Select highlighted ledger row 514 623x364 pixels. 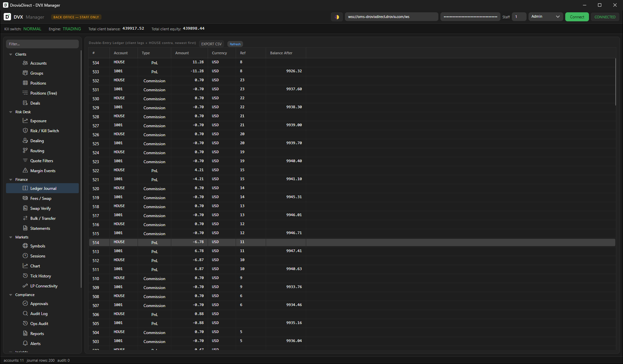[x=352, y=242]
